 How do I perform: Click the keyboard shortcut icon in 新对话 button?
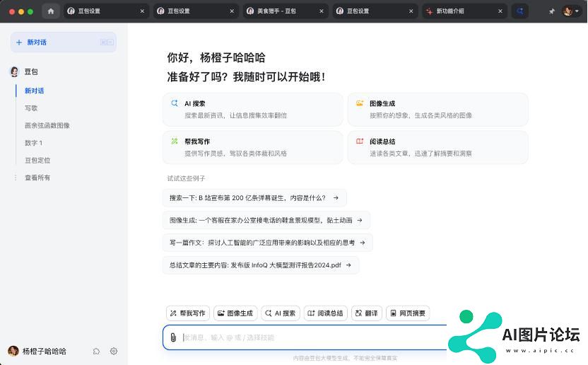[107, 42]
